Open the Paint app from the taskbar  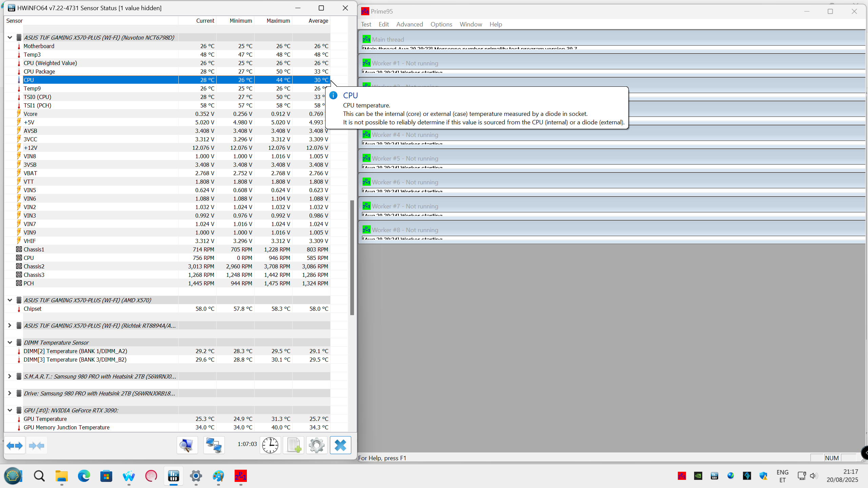pos(218,476)
